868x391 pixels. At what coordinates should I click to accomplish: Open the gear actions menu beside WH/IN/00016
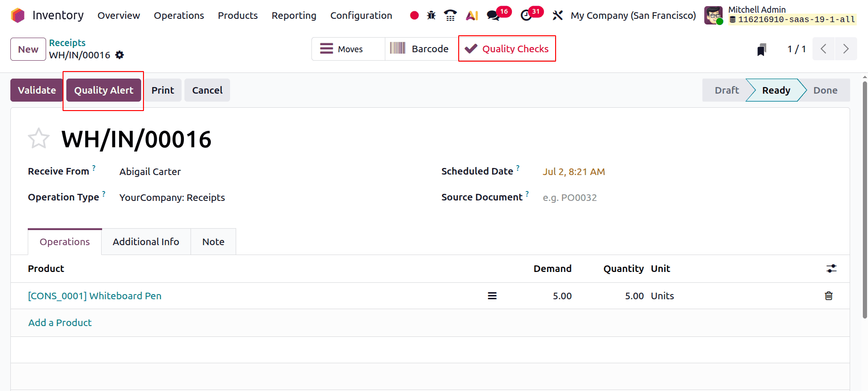(119, 55)
